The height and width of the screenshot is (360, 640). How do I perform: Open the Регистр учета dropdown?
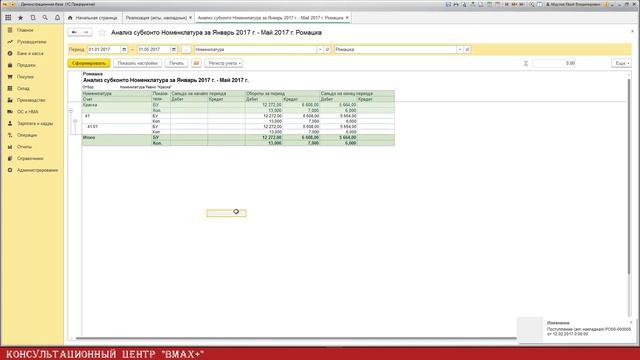click(224, 63)
